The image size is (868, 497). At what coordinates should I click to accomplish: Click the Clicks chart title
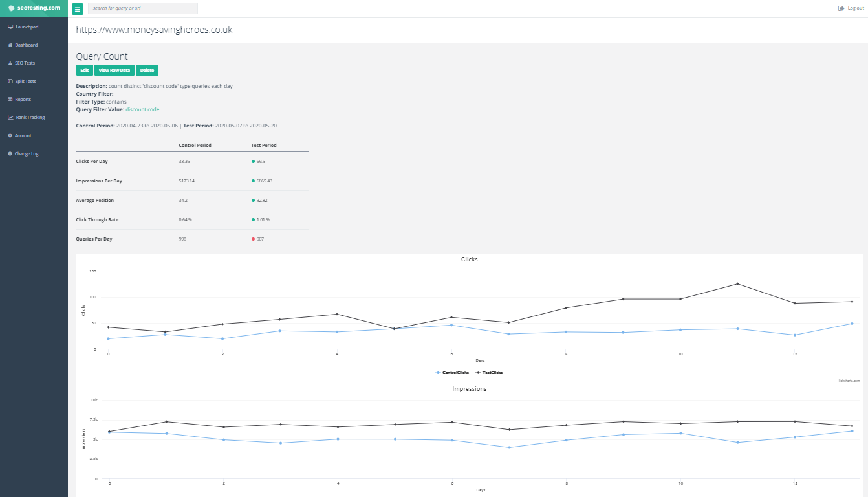pyautogui.click(x=470, y=259)
